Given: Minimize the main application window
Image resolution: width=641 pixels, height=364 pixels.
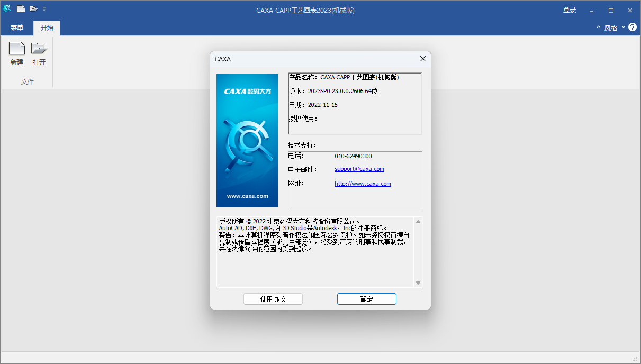Looking at the screenshot, I should (x=592, y=10).
